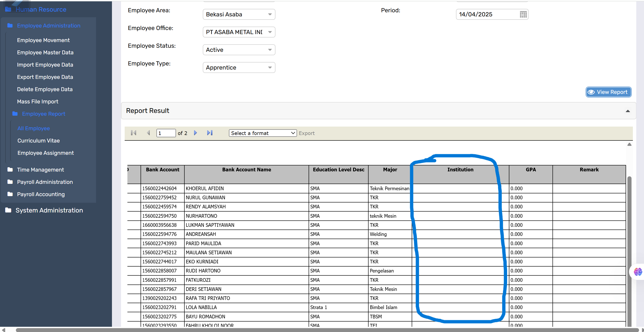Viewport: 644px width, 332px height.
Task: Go to first report page
Action: pos(134,133)
